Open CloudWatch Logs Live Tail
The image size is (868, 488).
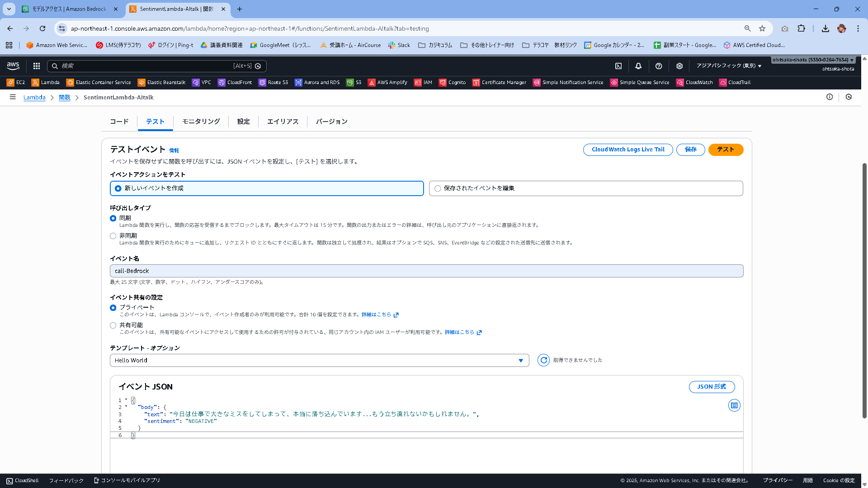click(x=628, y=150)
